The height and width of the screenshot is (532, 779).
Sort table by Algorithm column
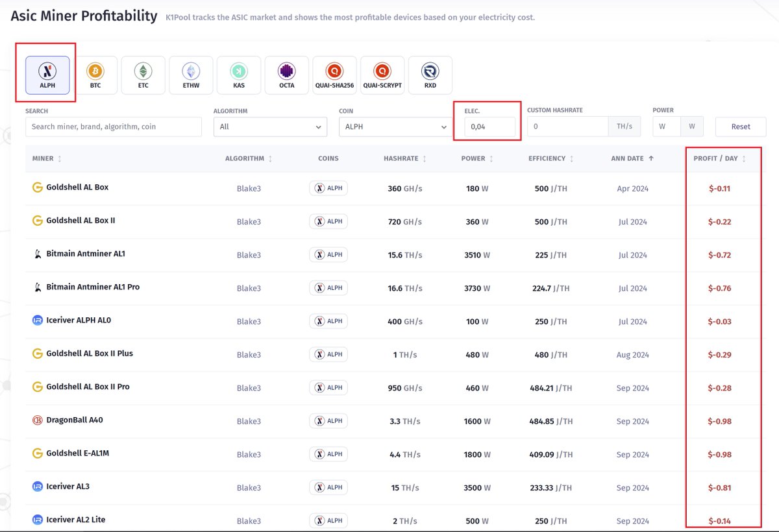tap(249, 158)
